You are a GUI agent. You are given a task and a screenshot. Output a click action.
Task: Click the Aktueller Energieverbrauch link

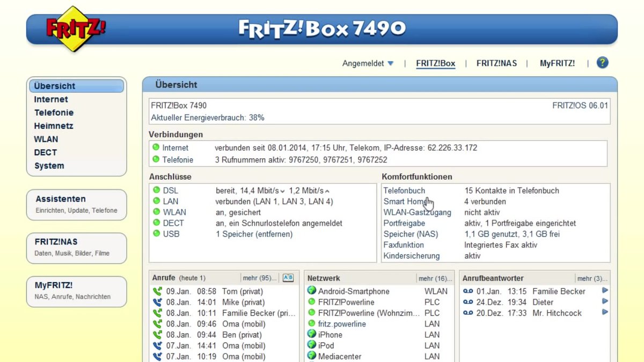click(207, 117)
